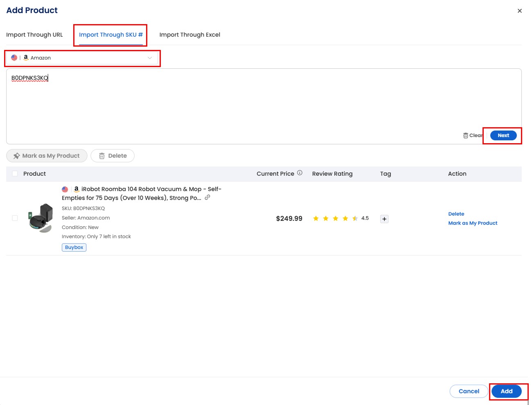532x405 pixels.
Task: Click the US flag icon in marketplace selector
Action: click(x=14, y=58)
